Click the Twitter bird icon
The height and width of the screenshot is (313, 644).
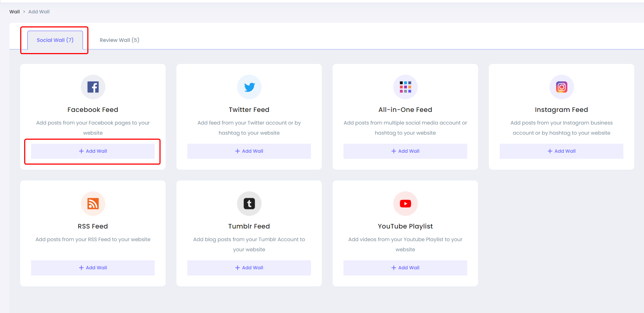(x=249, y=87)
